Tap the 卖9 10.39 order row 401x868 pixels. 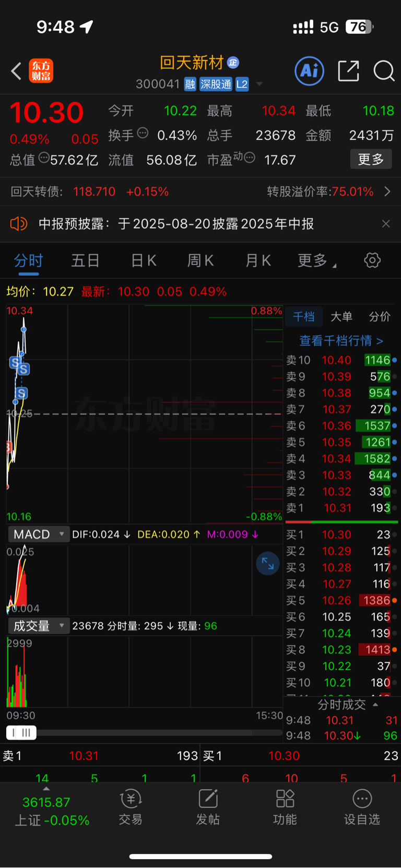(341, 376)
